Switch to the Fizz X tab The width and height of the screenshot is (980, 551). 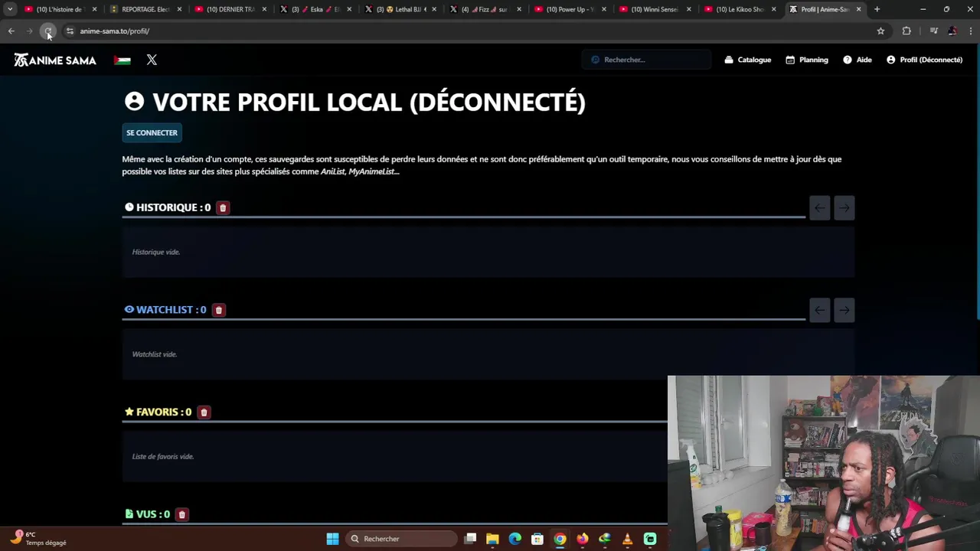tap(485, 9)
